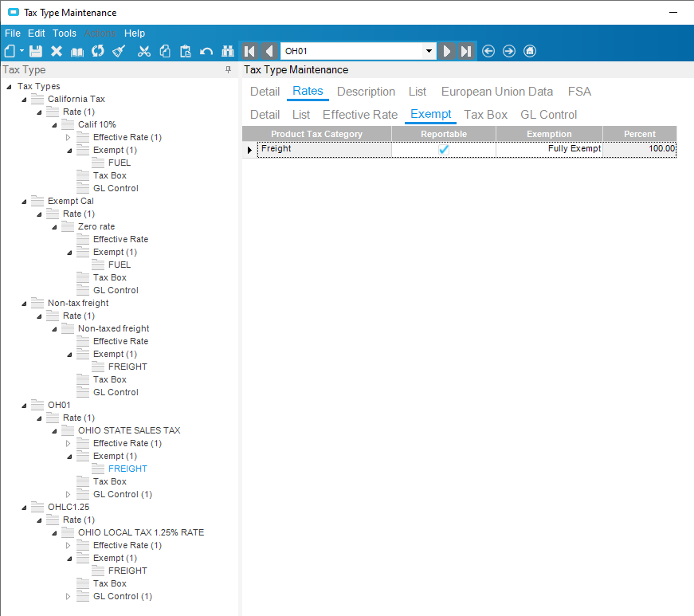Viewport: 694px width, 616px height.
Task: Expand Effective Rate (1) under Calif 10%
Action: coord(69,138)
